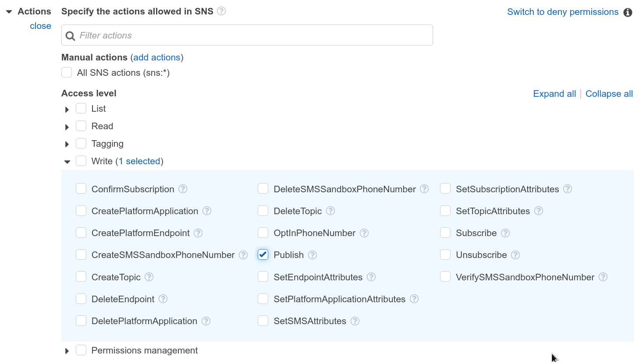Select the List access level checkbox
This screenshot has width=639, height=364.
click(81, 108)
